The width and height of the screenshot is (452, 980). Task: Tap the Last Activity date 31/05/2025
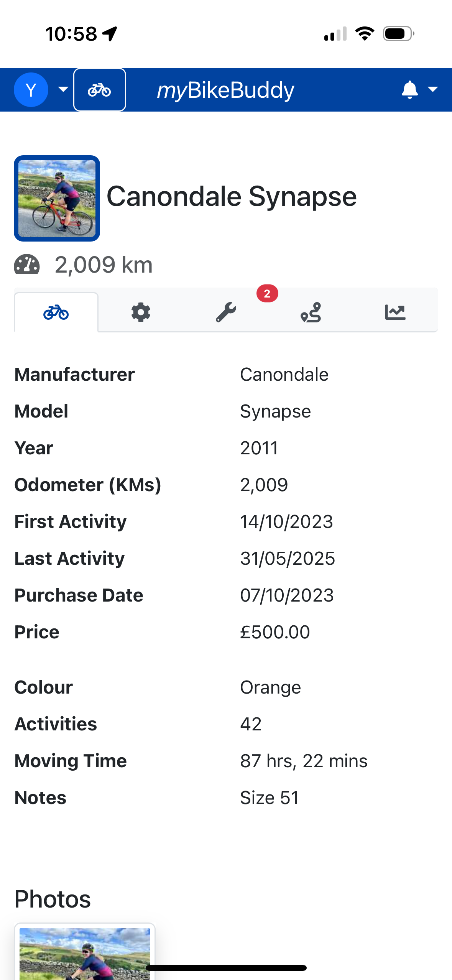pos(288,558)
